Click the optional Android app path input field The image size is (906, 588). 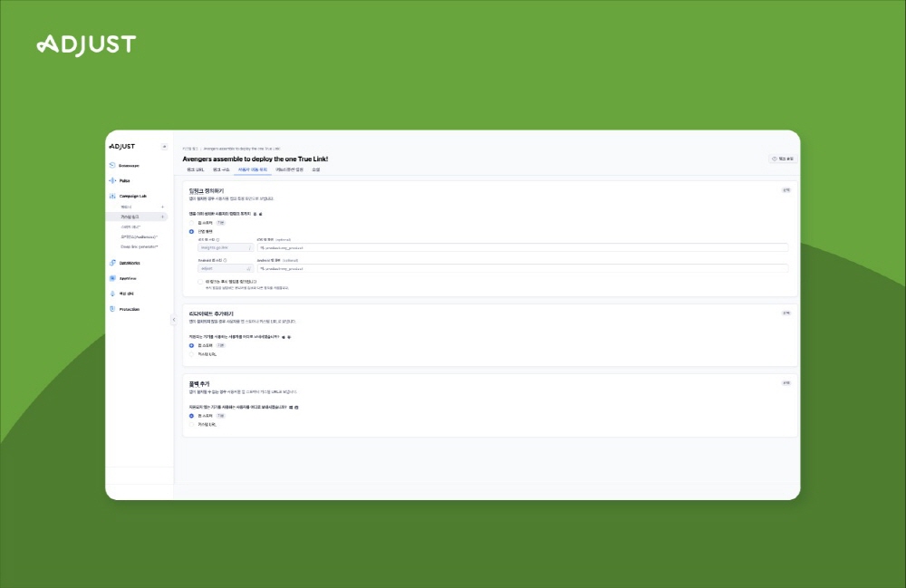523,268
